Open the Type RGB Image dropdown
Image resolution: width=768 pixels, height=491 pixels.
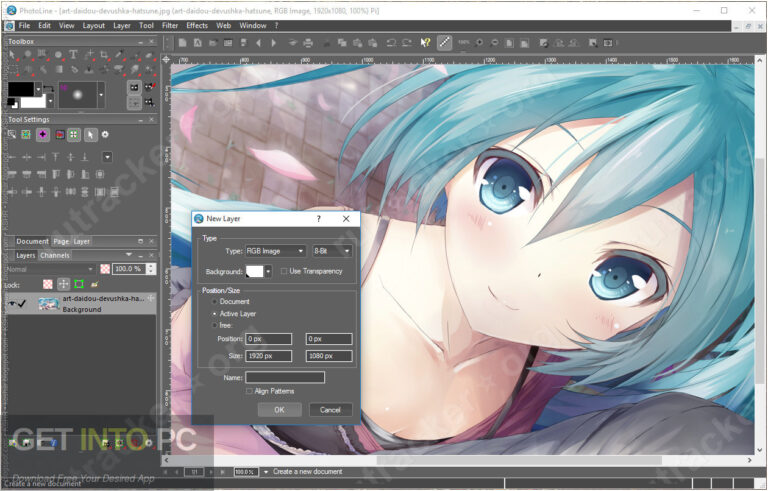[x=275, y=251]
